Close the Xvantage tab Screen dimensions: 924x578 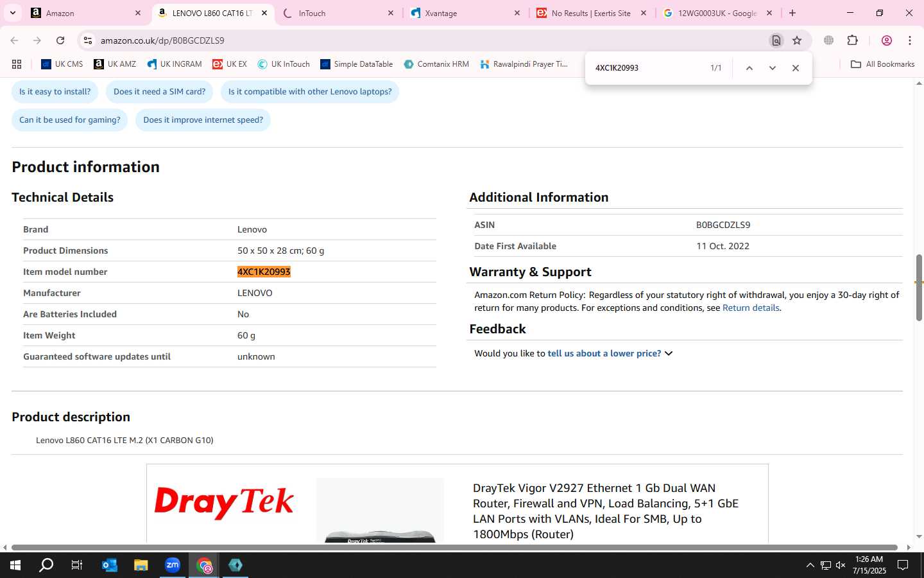coord(517,13)
